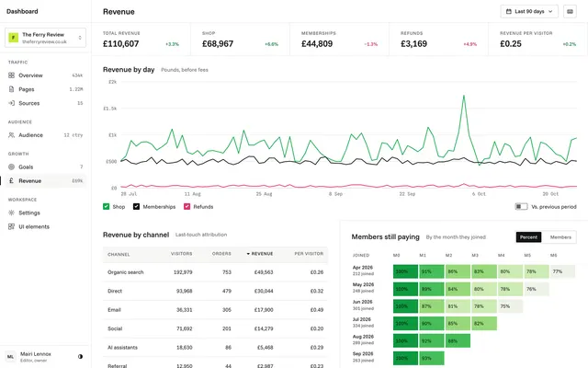Open Settings in sidebar
The height and width of the screenshot is (368, 588).
[x=45, y=213]
